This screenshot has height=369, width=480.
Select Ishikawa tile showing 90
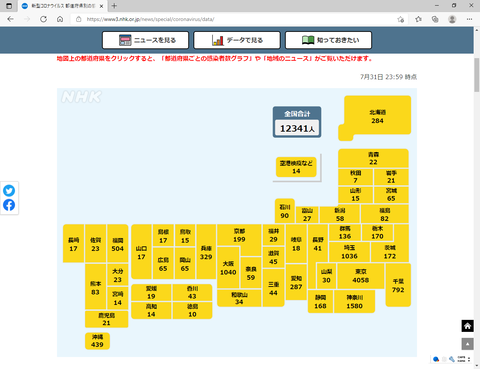coord(285,211)
